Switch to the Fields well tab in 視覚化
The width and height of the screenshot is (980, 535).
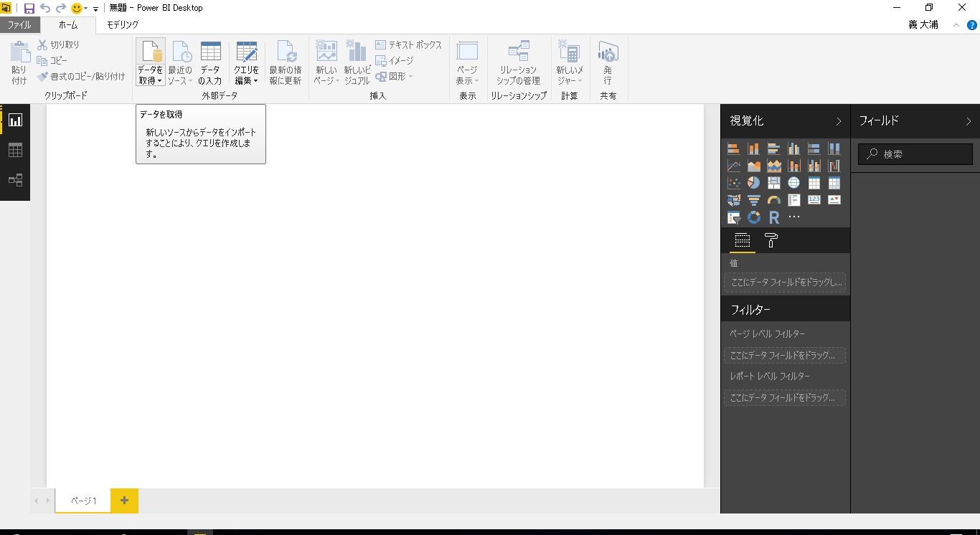[743, 240]
